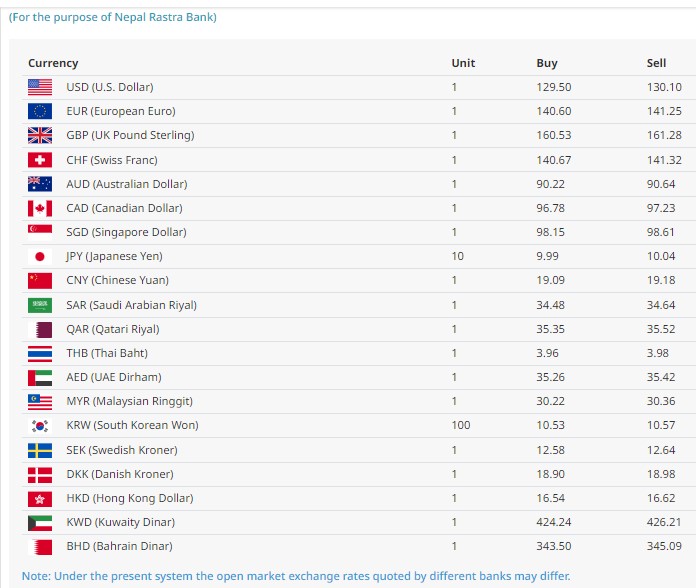This screenshot has height=588, width=696.
Task: Click the United States flag icon
Action: [40, 87]
